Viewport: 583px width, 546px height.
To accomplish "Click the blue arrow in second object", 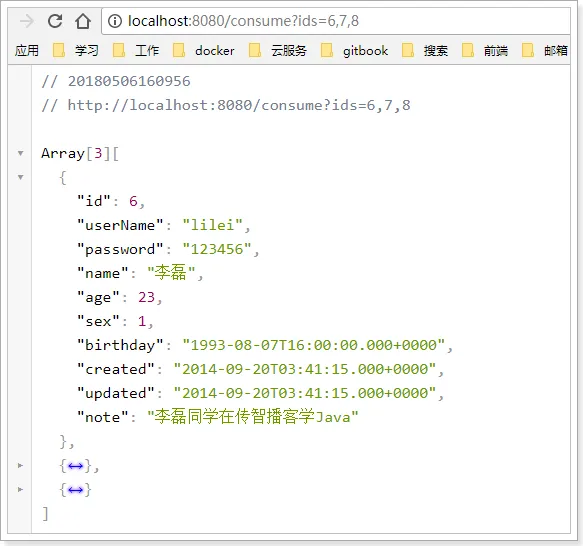I will (75, 466).
